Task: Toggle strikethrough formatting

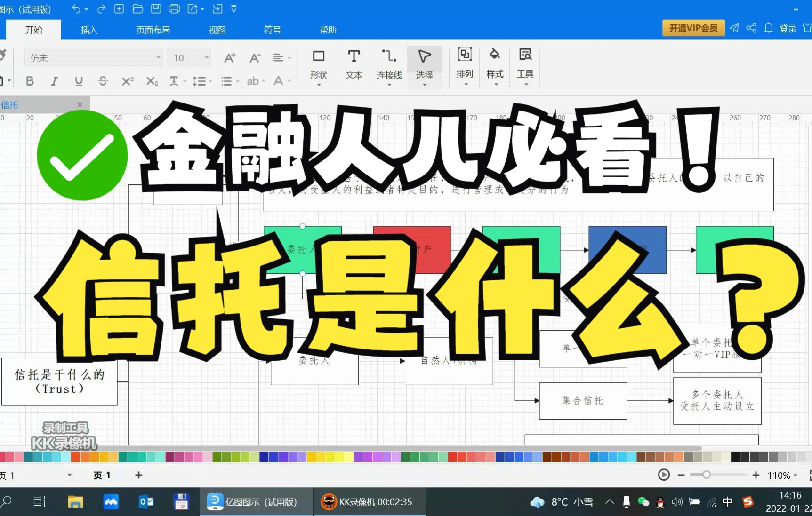Action: 103,81
